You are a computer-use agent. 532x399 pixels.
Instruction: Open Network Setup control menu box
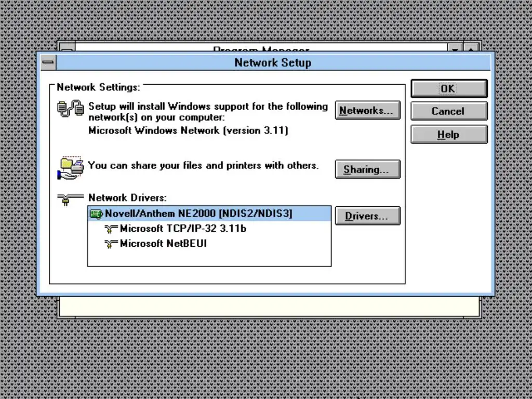(48, 62)
